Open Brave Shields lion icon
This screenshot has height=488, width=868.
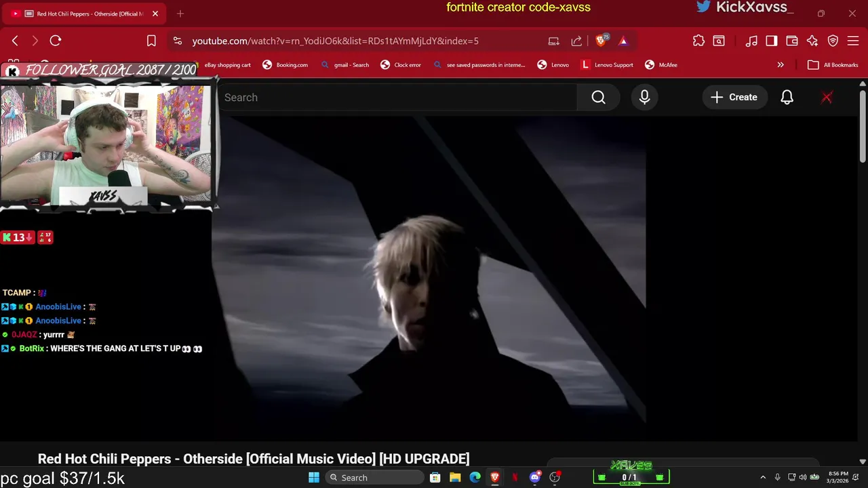click(601, 41)
